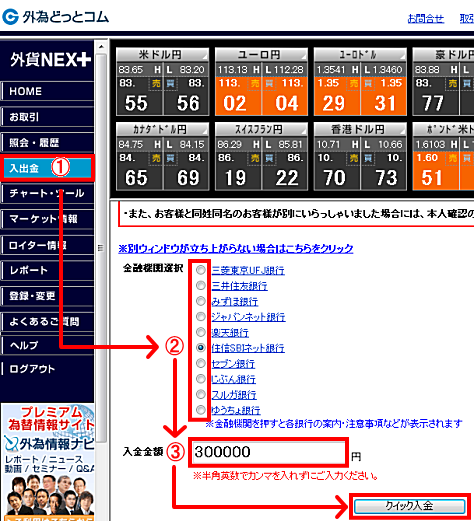The height and width of the screenshot is (521, 474).
Task: Open the お問合せ link
Action: coord(426,18)
